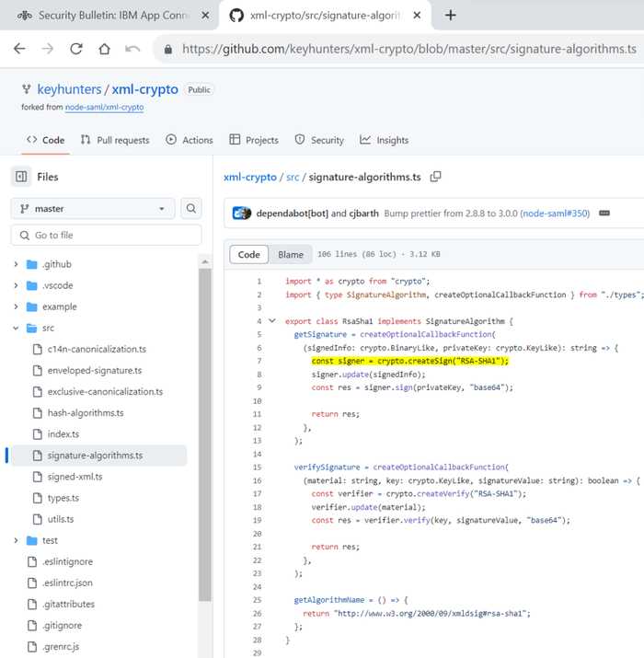Select the Code view button
The height and width of the screenshot is (658, 644).
pos(248,254)
